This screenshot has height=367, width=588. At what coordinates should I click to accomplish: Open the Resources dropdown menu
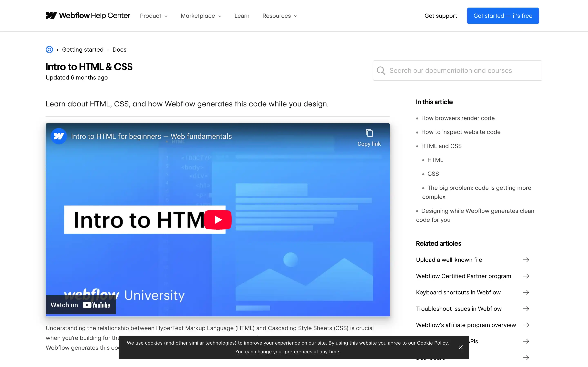click(280, 16)
